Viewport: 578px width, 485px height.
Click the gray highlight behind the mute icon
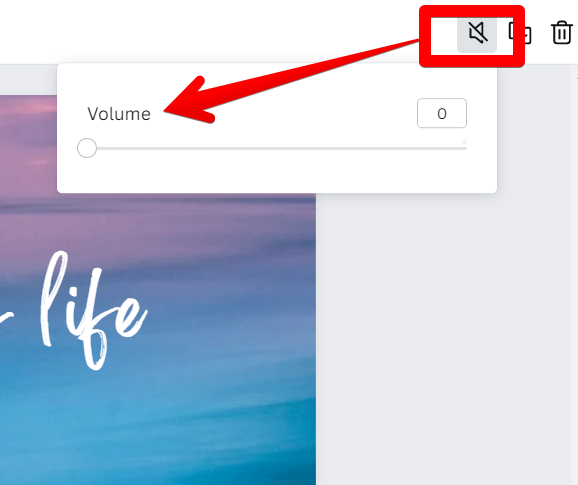(x=477, y=35)
